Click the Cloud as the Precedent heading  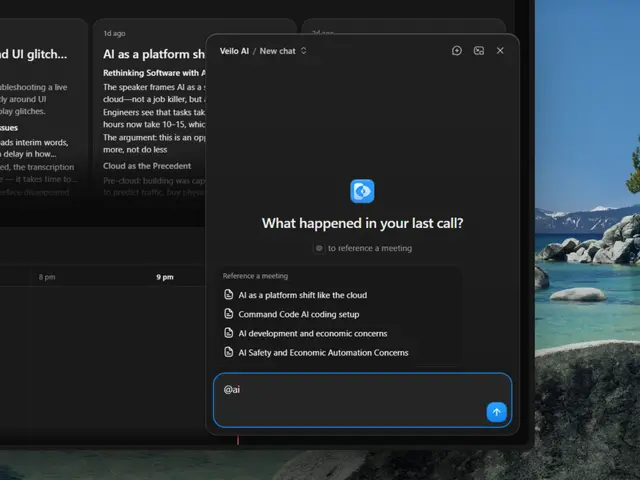147,166
